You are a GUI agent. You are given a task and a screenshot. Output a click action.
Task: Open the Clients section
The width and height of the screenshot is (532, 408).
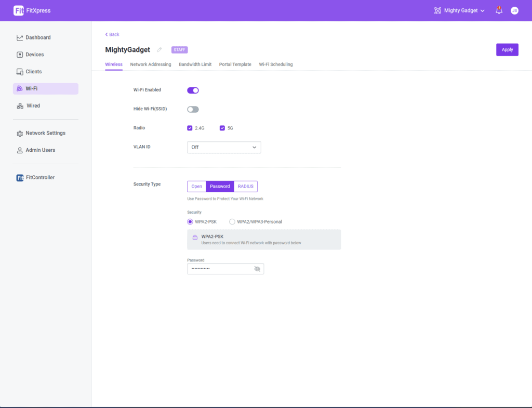coord(33,72)
